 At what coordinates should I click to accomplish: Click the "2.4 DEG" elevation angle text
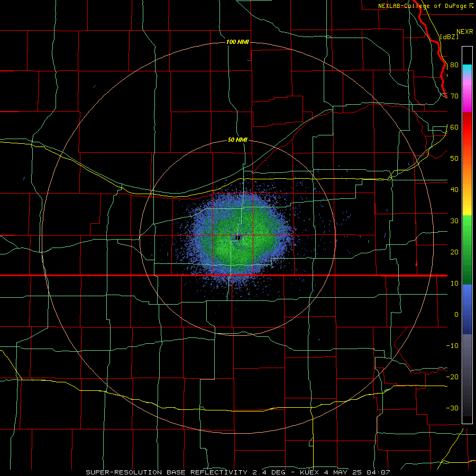click(x=269, y=472)
